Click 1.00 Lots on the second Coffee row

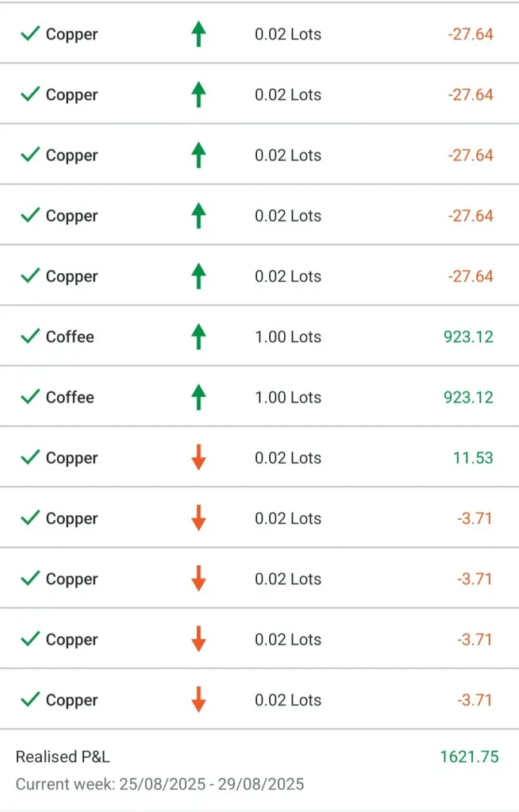(x=288, y=397)
